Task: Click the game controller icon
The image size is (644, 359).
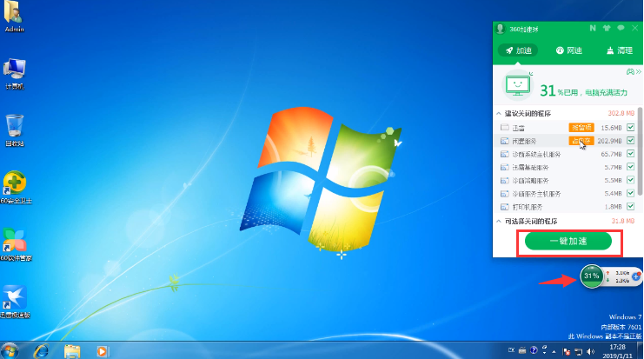Action: 630,72
